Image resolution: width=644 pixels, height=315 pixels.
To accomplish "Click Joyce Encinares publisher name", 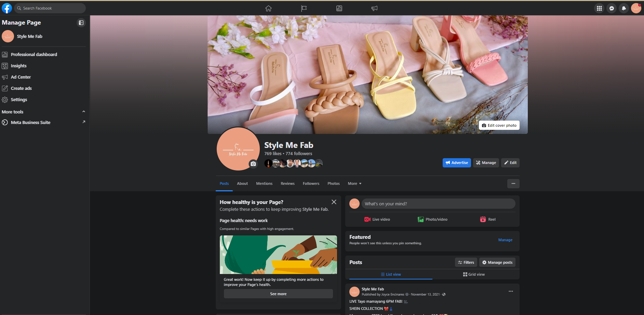I will 393,295.
